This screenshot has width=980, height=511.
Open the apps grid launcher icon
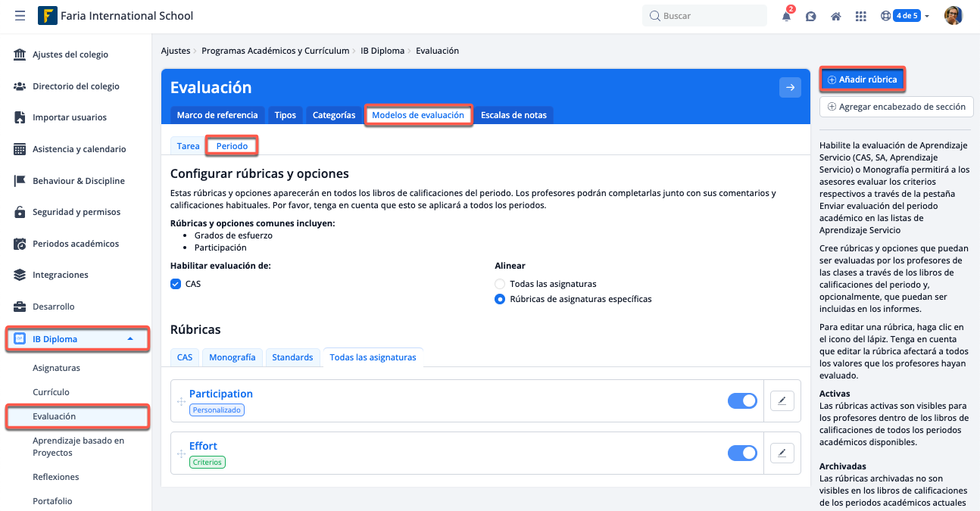point(860,16)
